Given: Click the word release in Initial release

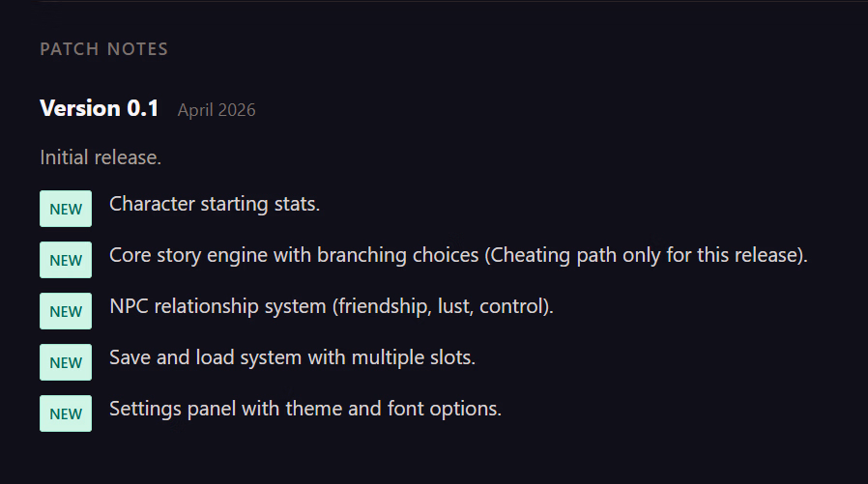Looking at the screenshot, I should coord(127,157).
